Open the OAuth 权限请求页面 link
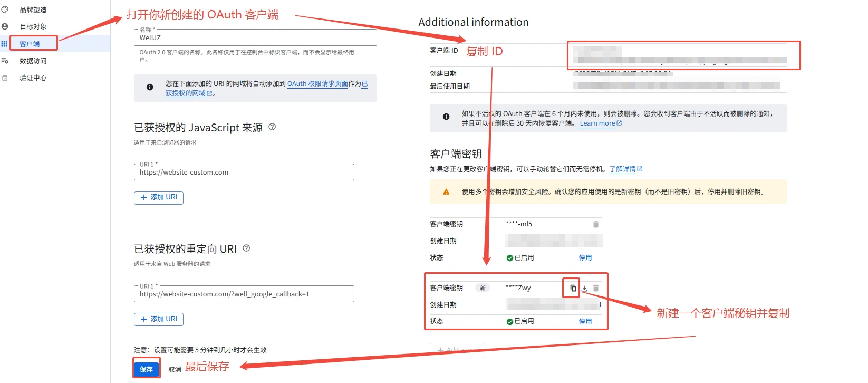This screenshot has width=868, height=383. pos(317,83)
